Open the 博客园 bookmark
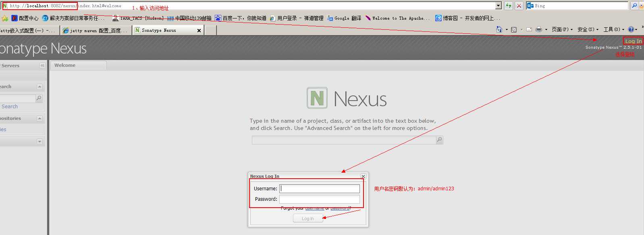Screen dimensions: 644x235 tap(467, 18)
